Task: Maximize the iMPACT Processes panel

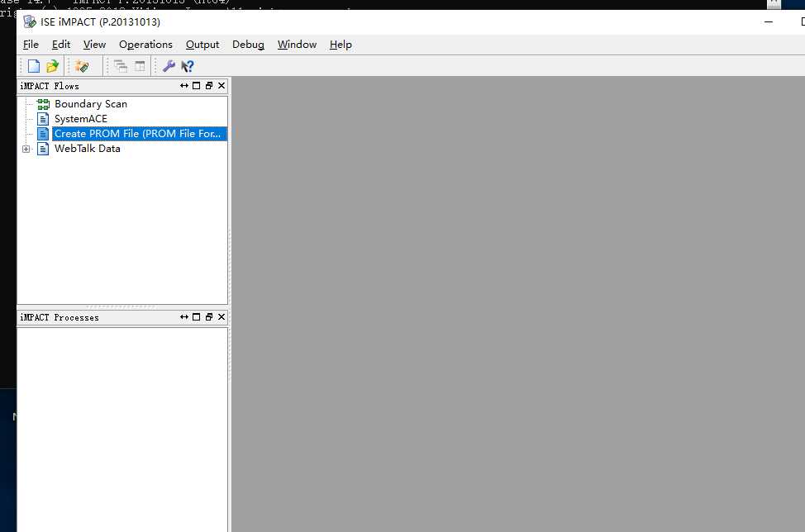Action: tap(196, 317)
